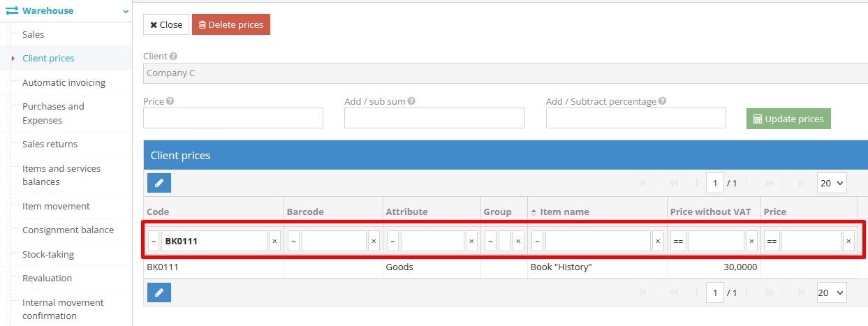The width and height of the screenshot is (868, 326).
Task: Collapse the Warehouse menu section
Action: point(125,11)
